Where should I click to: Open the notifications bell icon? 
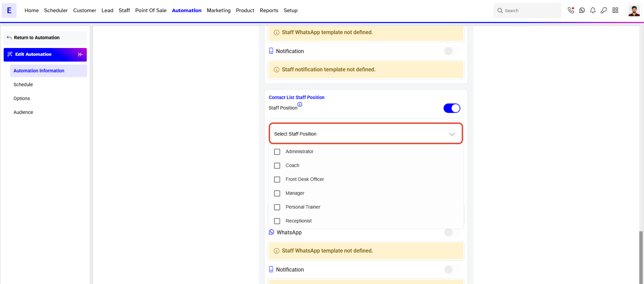pos(593,10)
